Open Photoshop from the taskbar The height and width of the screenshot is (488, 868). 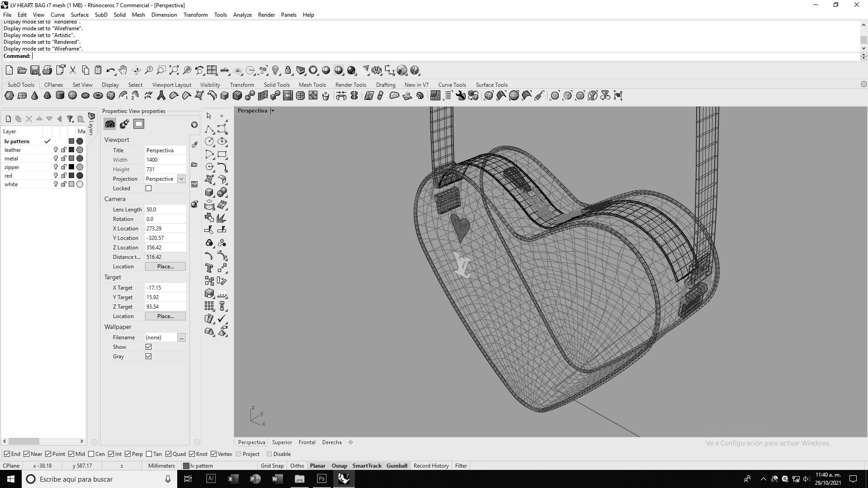321,479
